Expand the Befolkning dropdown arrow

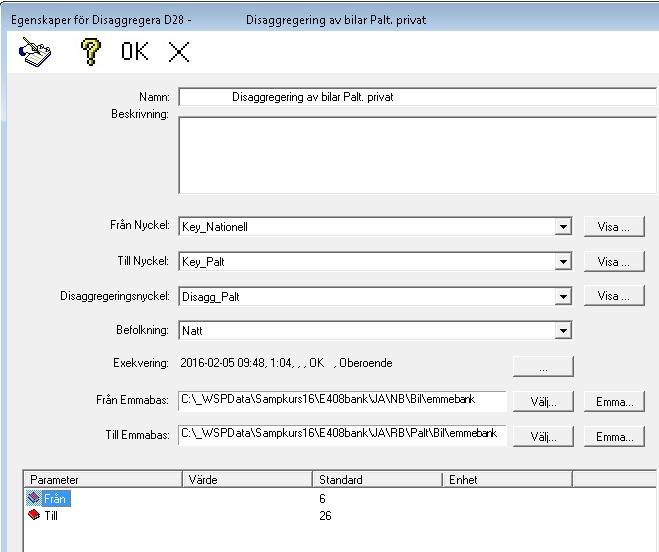pyautogui.click(x=563, y=330)
